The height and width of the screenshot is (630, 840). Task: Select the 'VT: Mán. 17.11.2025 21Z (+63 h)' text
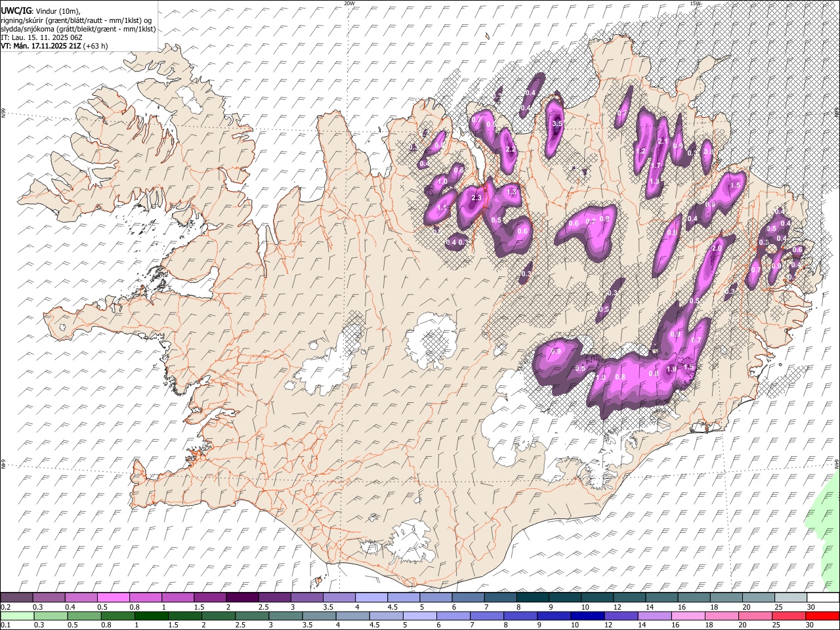[x=54, y=46]
